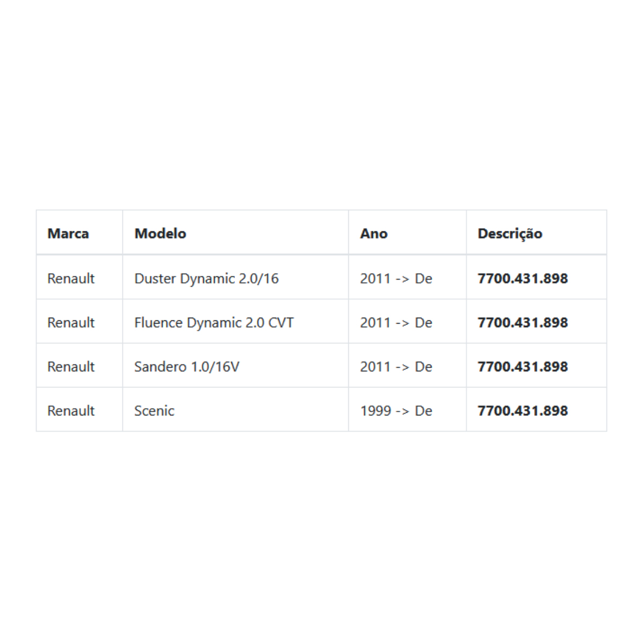Select the Sandero 1.0/16V model cell
644x644 pixels.
coord(236,366)
